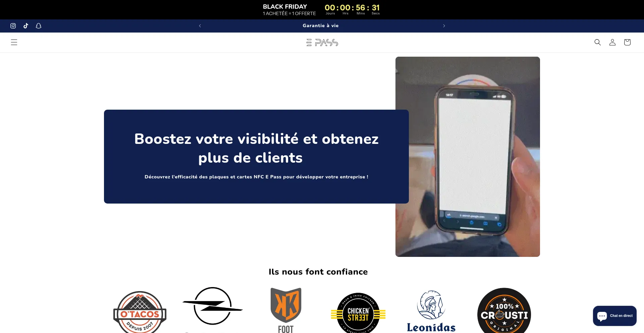Open the shopping cart
644x333 pixels.
pos(627,42)
